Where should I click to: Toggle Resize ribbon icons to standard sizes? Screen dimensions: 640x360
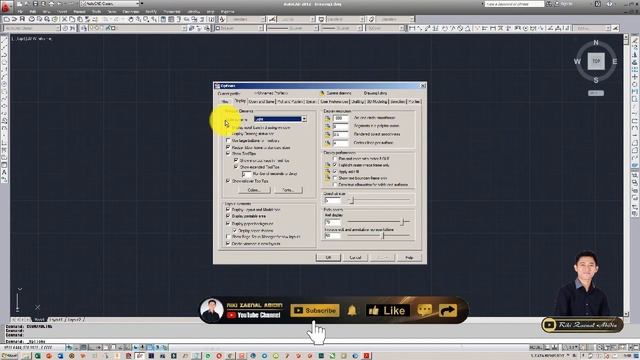(x=228, y=147)
